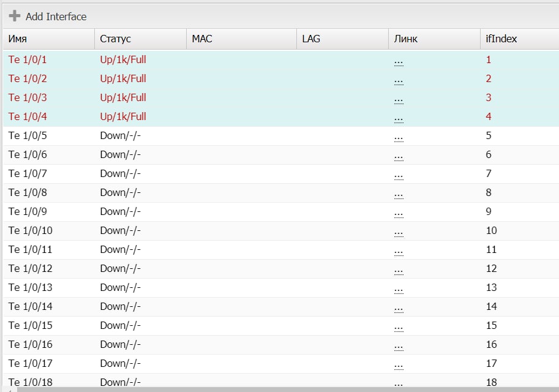Select interface name Te 1/0/4
Viewport: 559px width, 392px height.
(x=28, y=116)
